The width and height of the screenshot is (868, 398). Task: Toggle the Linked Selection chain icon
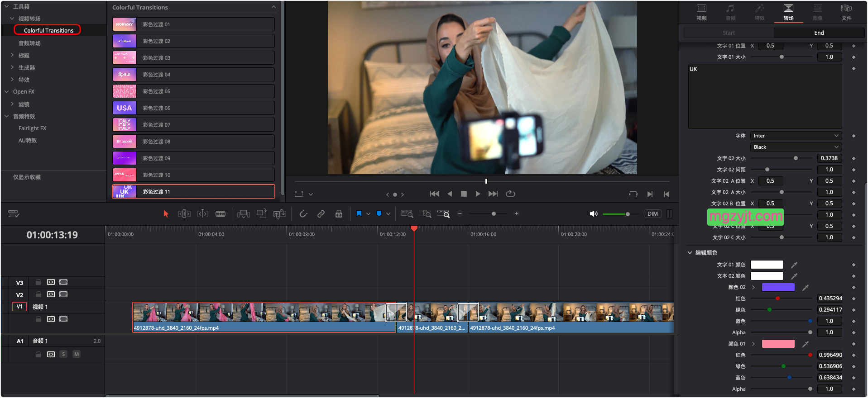(x=321, y=214)
